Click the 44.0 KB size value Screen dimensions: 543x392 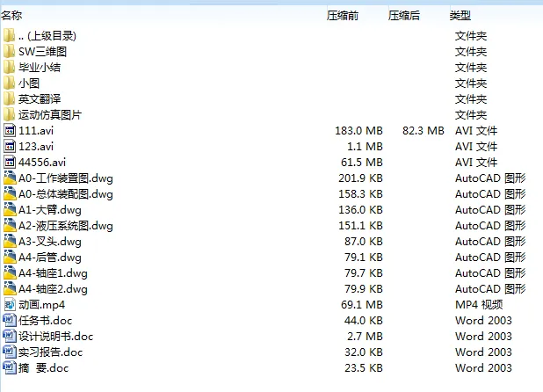click(364, 321)
